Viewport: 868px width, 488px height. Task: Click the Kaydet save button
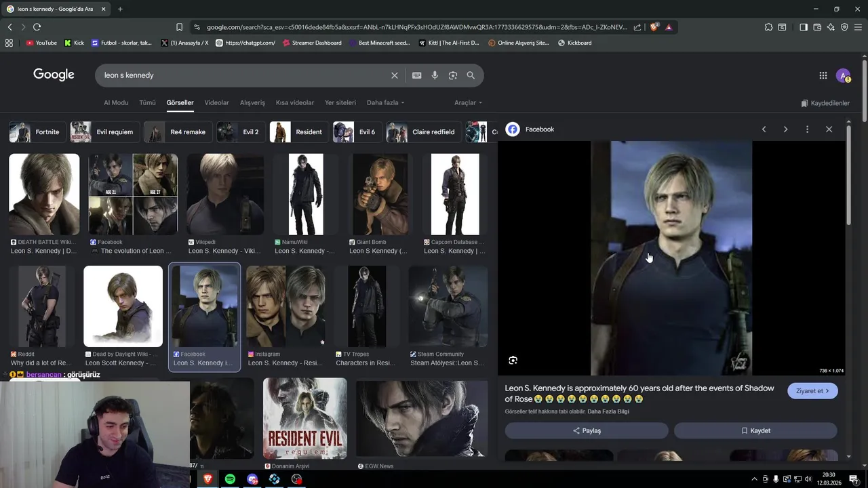point(755,430)
